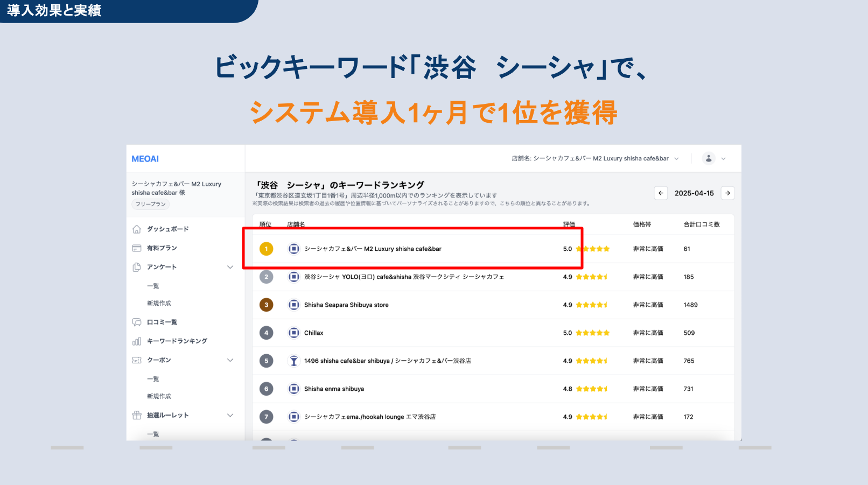Click the 渋谷シーシャ YOLO(ヨロ) store name
The image size is (868, 485).
click(x=404, y=277)
